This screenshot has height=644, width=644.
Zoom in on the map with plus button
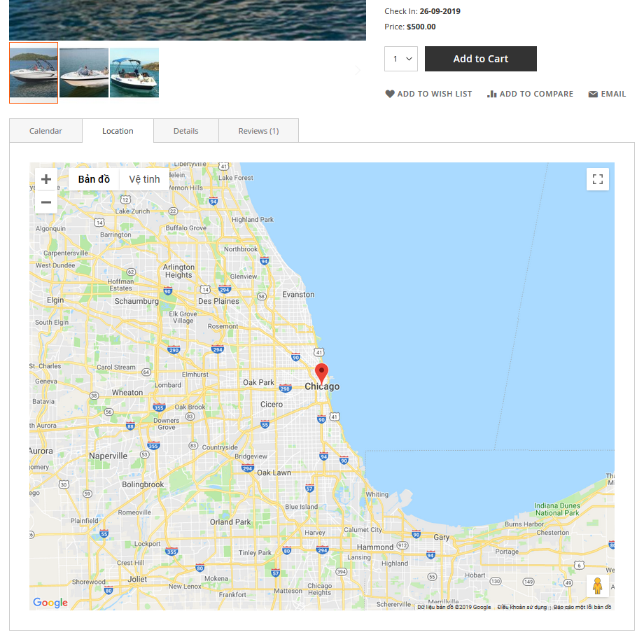point(46,179)
